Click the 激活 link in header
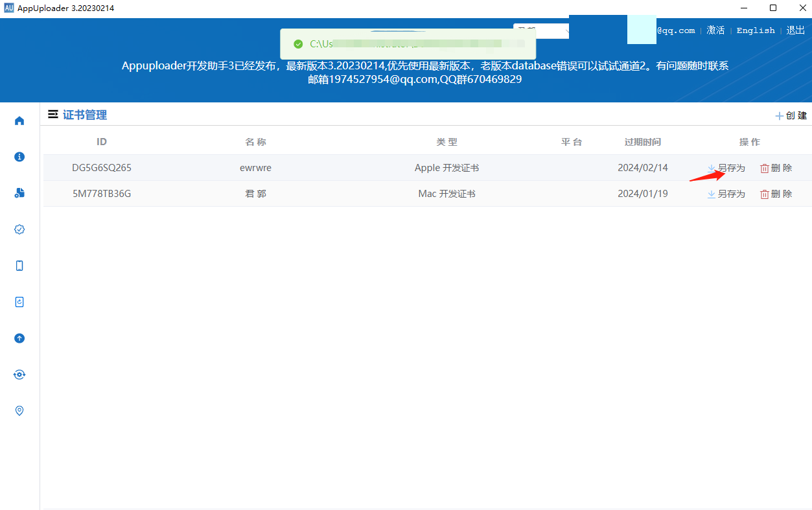 click(715, 30)
